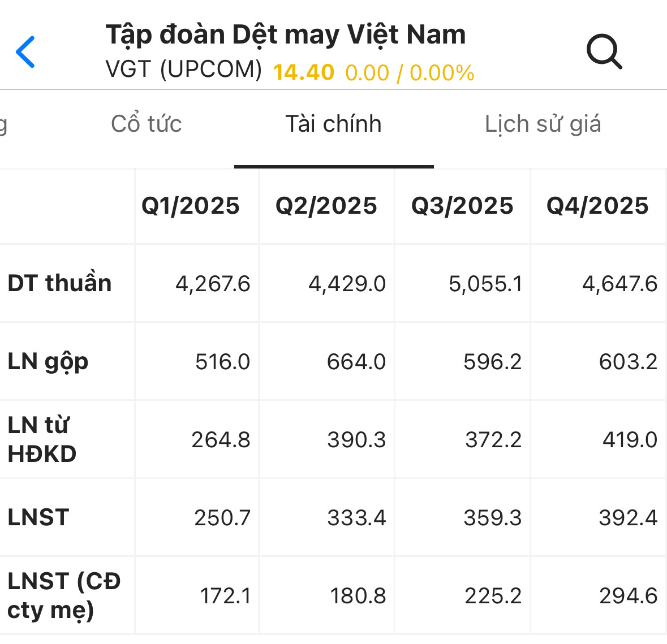Click Q1/2025 LNST value 250.7
Screen dimensions: 667x644
click(222, 517)
